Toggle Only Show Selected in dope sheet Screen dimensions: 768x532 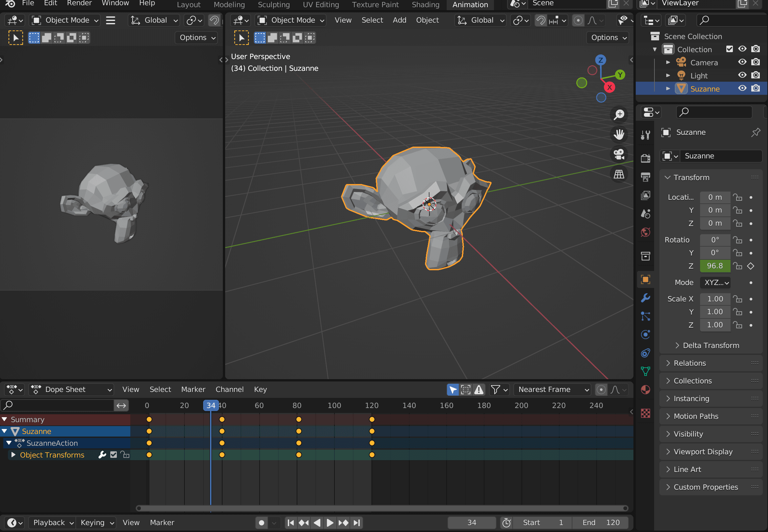click(x=453, y=389)
